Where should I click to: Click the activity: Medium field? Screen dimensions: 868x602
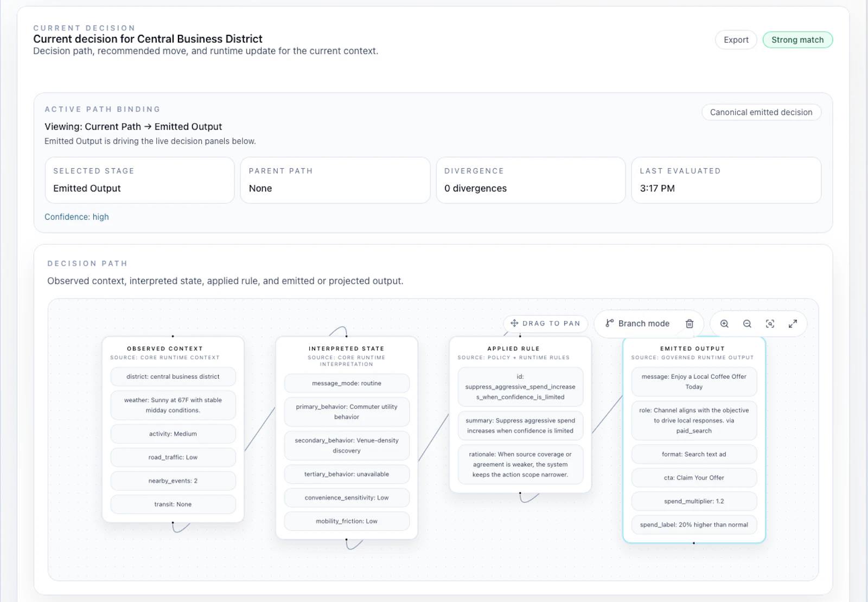point(173,434)
